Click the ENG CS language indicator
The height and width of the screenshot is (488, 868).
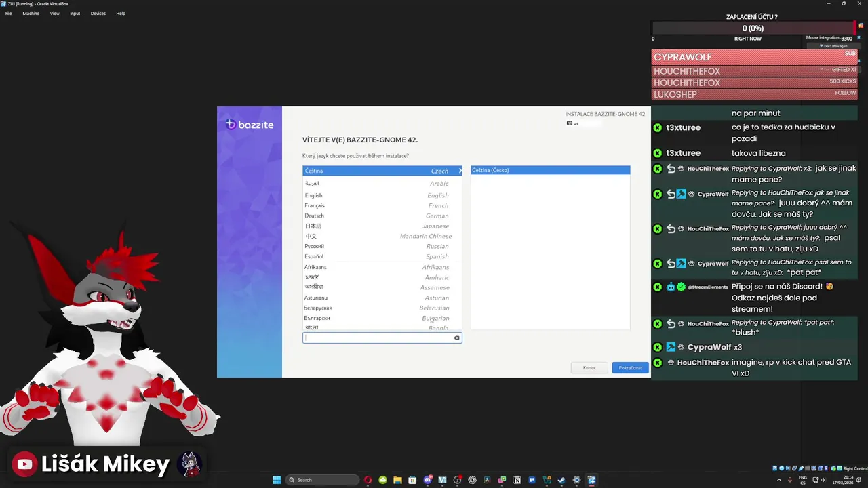pos(803,480)
